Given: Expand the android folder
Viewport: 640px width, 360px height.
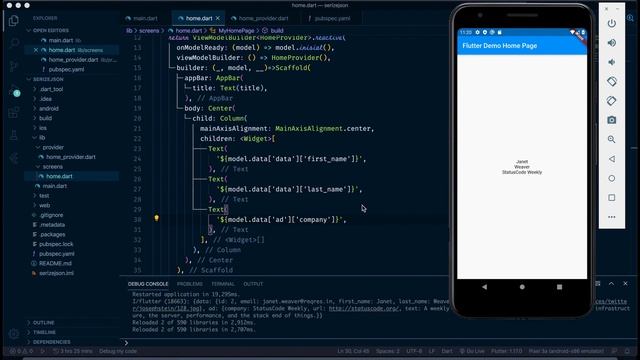Looking at the screenshot, I should click(x=49, y=109).
